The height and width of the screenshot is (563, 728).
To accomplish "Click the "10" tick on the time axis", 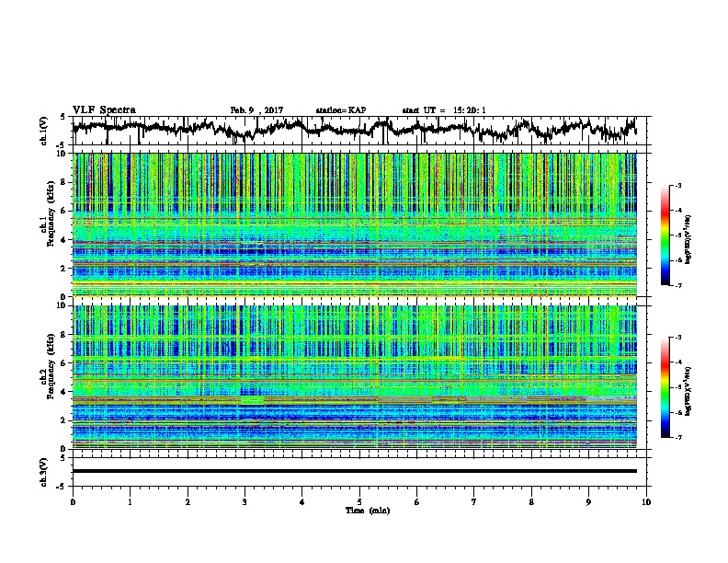I will pos(646,502).
